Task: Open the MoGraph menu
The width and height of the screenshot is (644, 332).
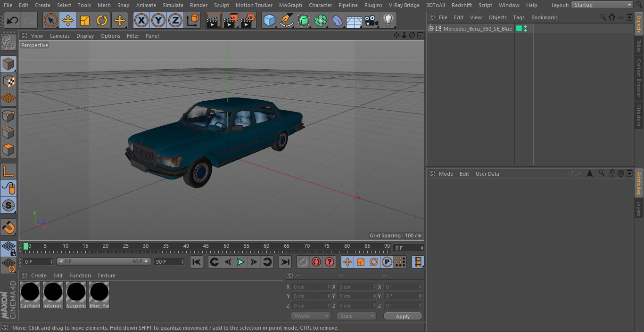Action: click(x=290, y=5)
